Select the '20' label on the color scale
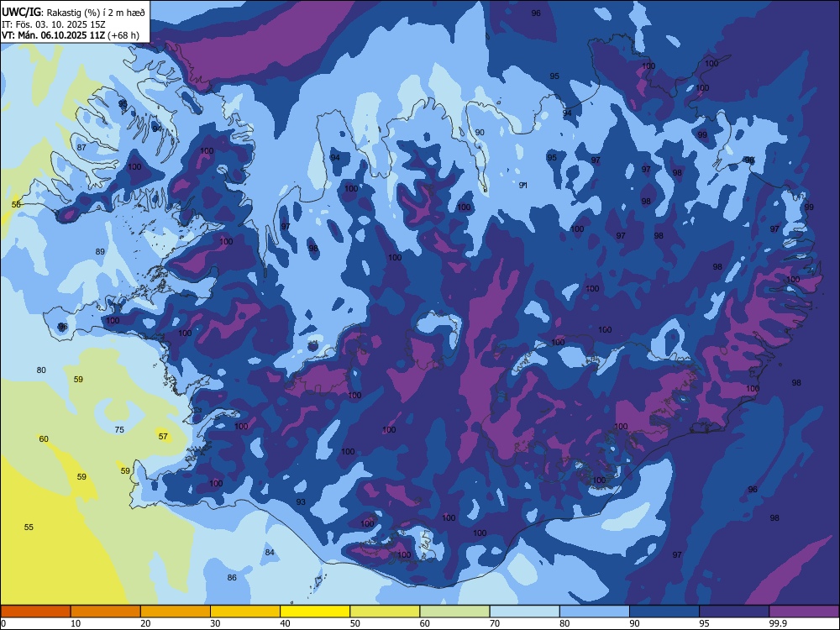 145,623
